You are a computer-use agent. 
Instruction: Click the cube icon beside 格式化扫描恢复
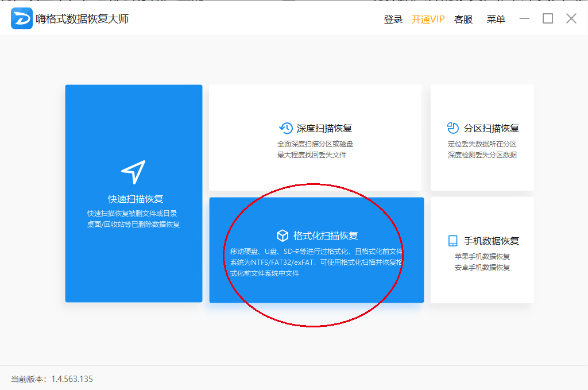pyautogui.click(x=283, y=235)
